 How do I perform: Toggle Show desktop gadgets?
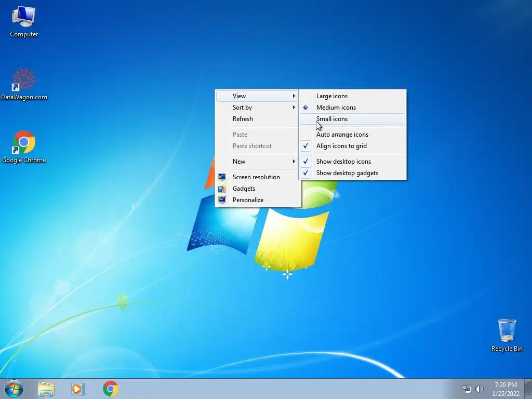click(x=352, y=173)
